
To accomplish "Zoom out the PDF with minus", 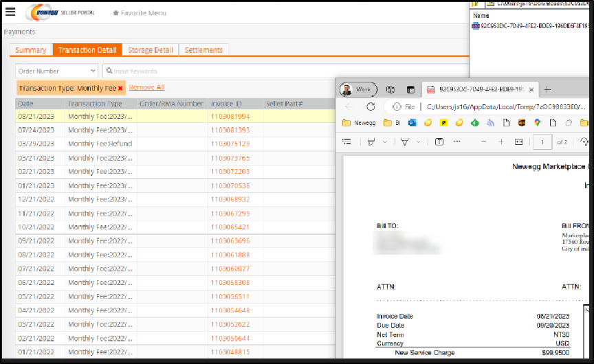I will click(x=484, y=142).
